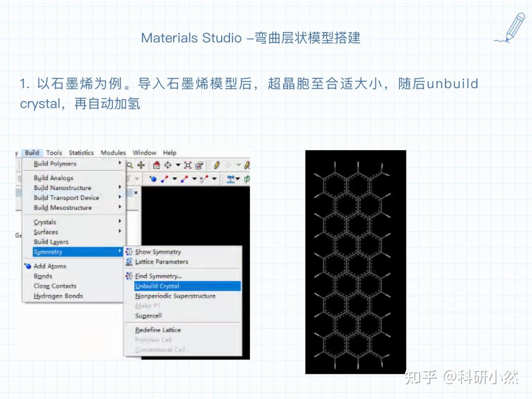The image size is (532, 399).
Task: Click the View Onto center icon
Action: [x=168, y=165]
